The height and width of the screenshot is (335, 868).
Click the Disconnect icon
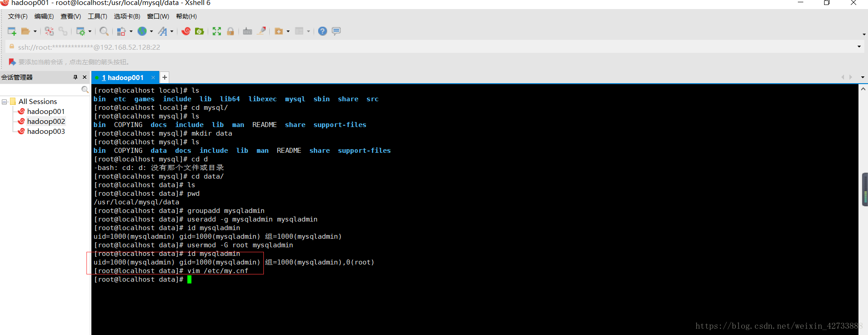(x=49, y=31)
